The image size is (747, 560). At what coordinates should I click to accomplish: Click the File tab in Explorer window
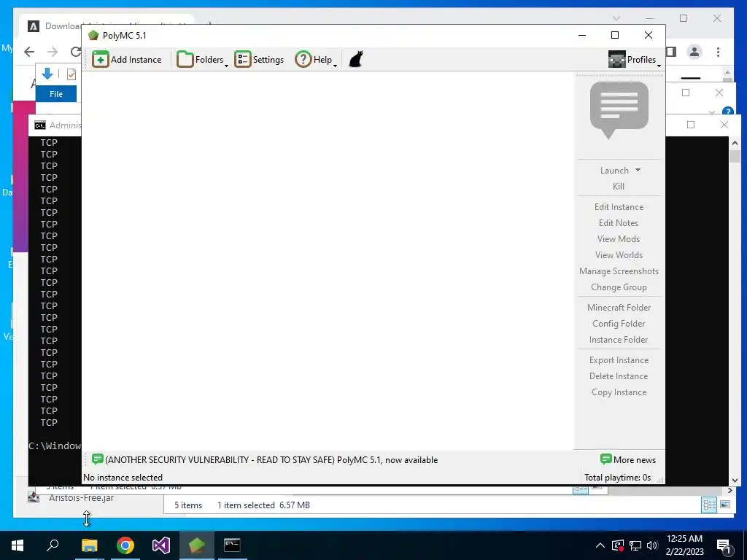[x=56, y=94]
